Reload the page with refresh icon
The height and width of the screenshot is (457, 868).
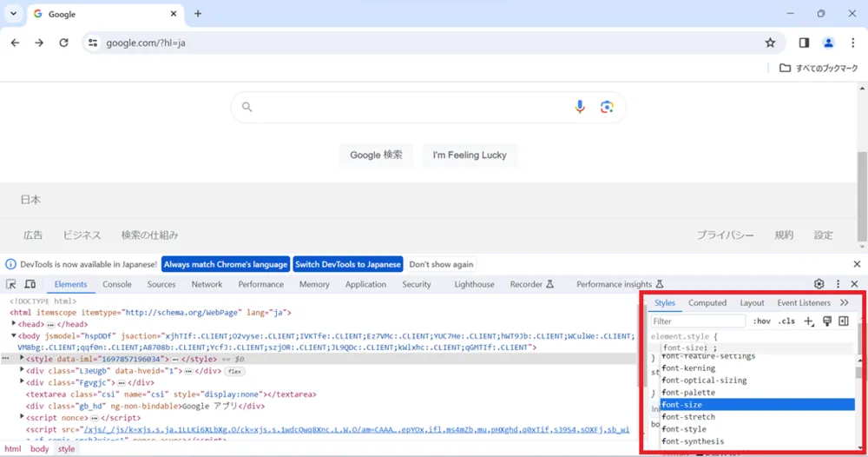(63, 43)
